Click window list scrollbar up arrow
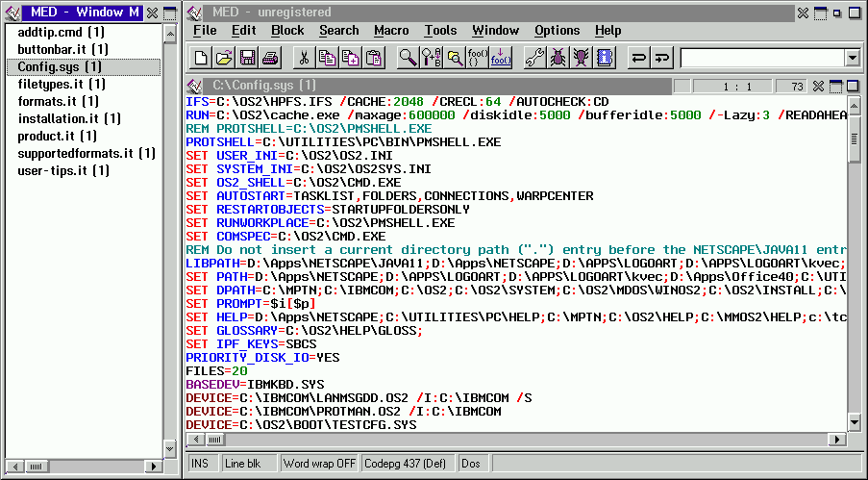This screenshot has width=868, height=480. [170, 35]
